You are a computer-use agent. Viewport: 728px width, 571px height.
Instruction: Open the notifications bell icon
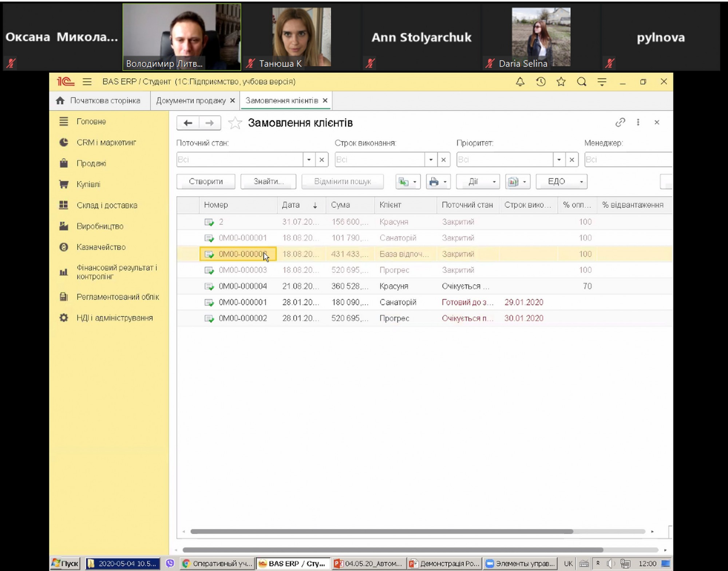point(520,82)
